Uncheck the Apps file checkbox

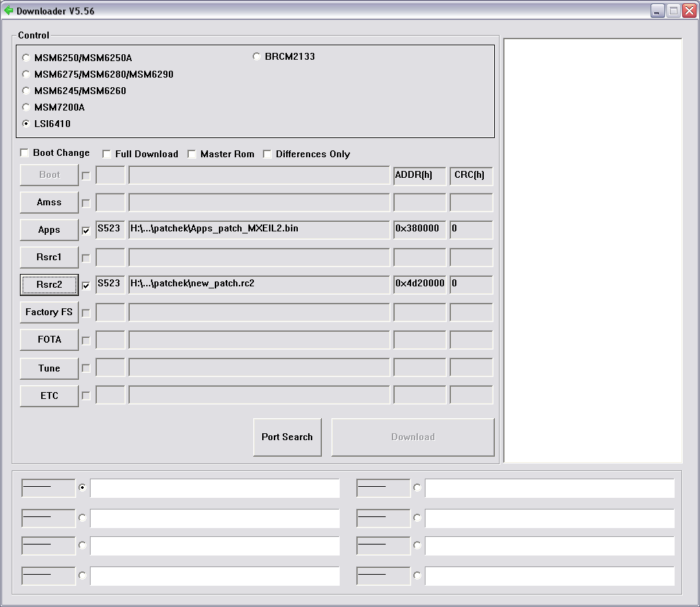pyautogui.click(x=86, y=231)
